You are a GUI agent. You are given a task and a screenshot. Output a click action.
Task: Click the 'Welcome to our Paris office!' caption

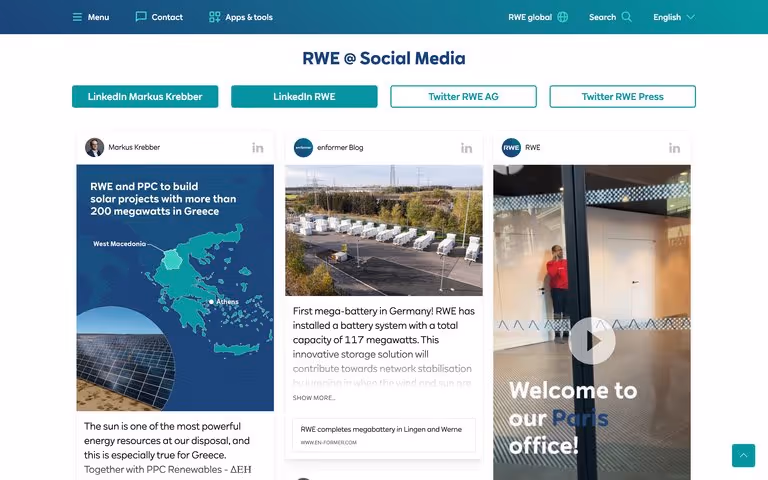[x=573, y=418]
